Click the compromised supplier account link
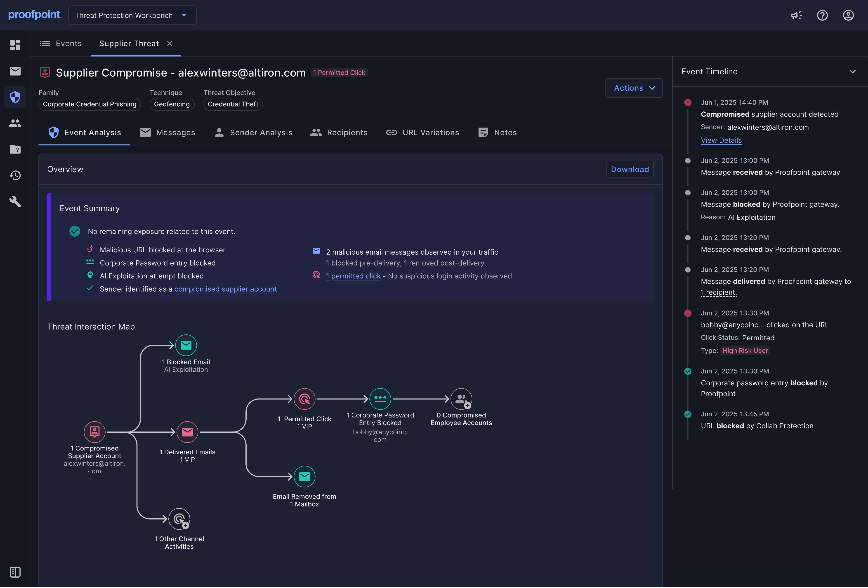 click(x=226, y=289)
